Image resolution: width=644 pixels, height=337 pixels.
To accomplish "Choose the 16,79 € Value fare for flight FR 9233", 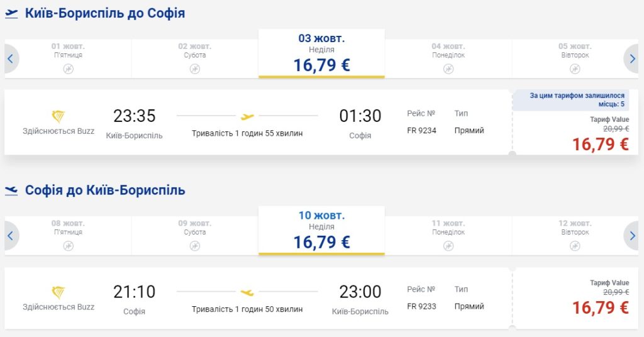I will tap(600, 307).
